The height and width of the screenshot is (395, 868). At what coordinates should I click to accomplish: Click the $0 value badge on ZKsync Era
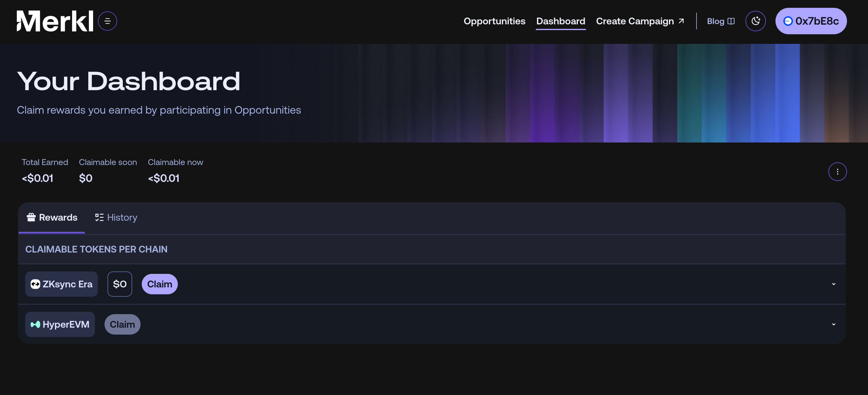click(120, 284)
